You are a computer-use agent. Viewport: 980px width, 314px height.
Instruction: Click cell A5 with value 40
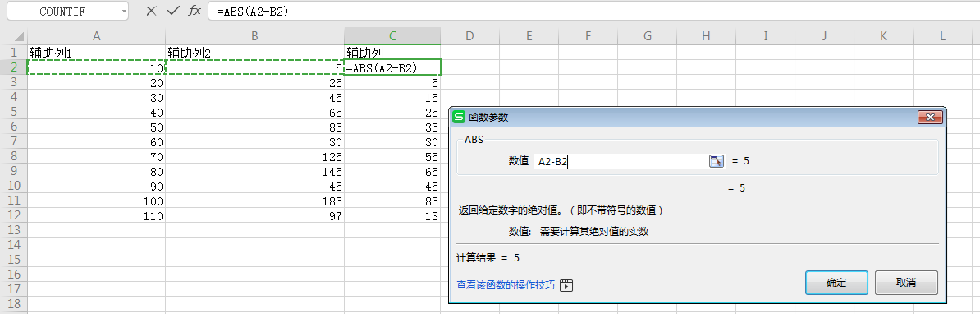click(x=96, y=112)
